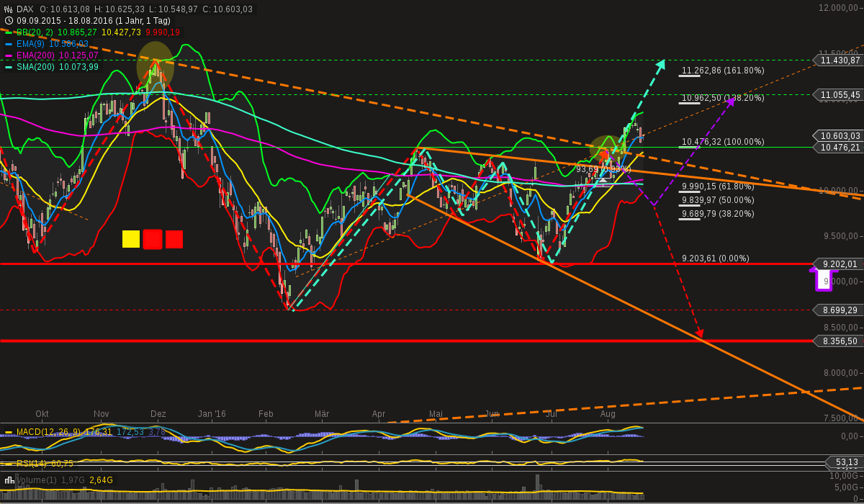Image resolution: width=864 pixels, height=504 pixels.
Task: Click the Apr month label on time axis
Action: coord(379,414)
